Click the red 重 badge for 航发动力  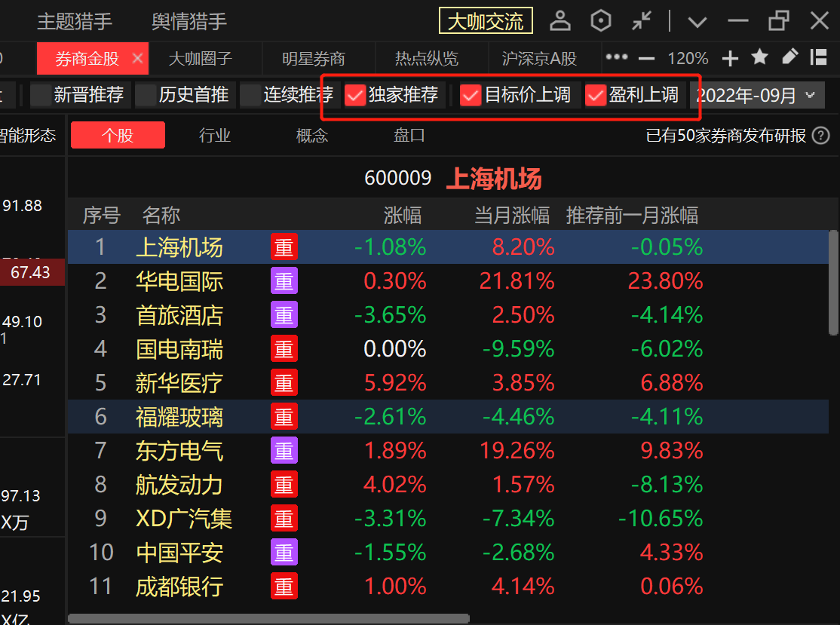point(284,485)
